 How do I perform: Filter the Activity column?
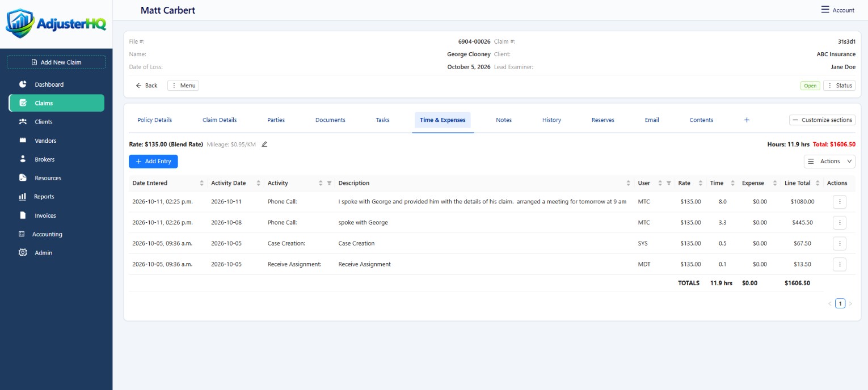click(x=329, y=183)
